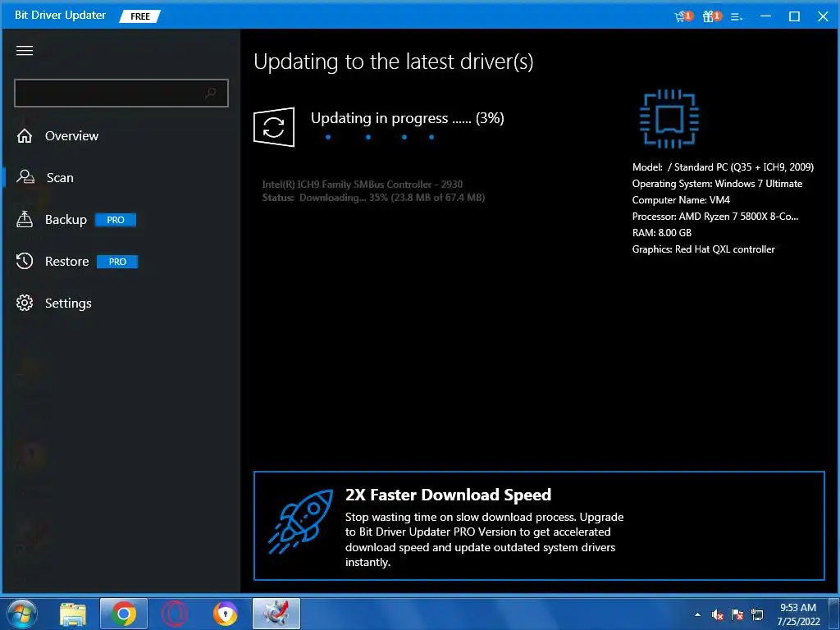Click the Overview home icon
The height and width of the screenshot is (630, 840).
(x=25, y=135)
